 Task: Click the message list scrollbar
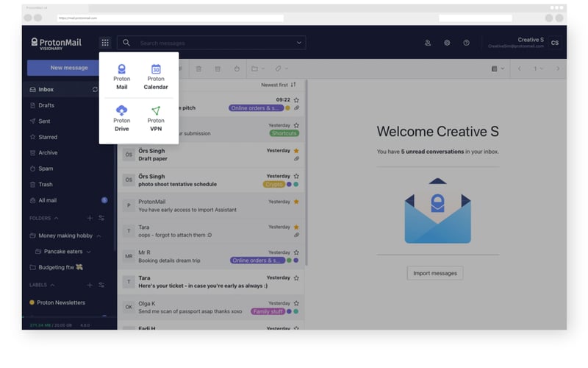click(306, 173)
